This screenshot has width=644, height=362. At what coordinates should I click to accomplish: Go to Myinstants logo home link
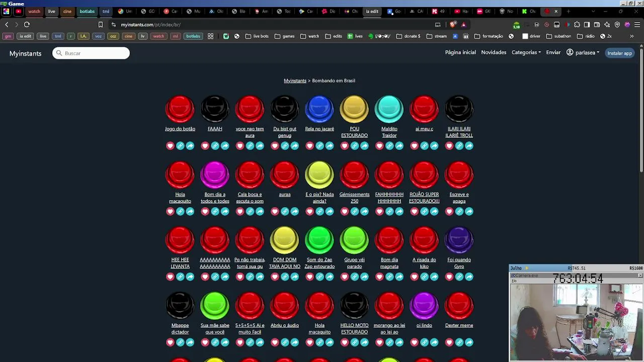(x=25, y=53)
